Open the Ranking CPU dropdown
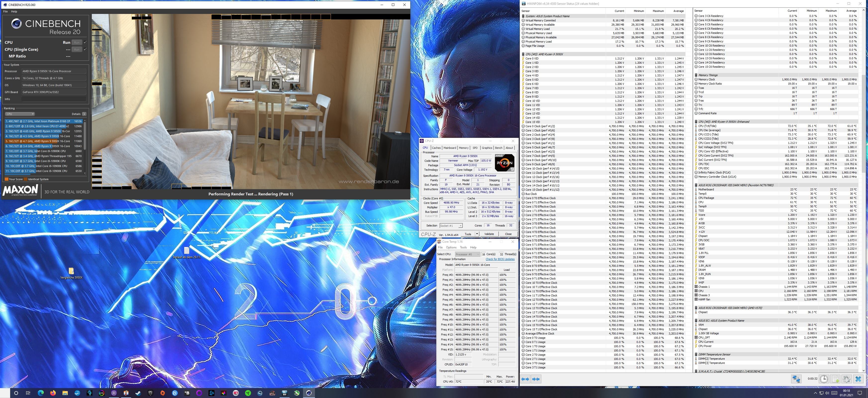This screenshot has height=398, width=868. (x=20, y=114)
